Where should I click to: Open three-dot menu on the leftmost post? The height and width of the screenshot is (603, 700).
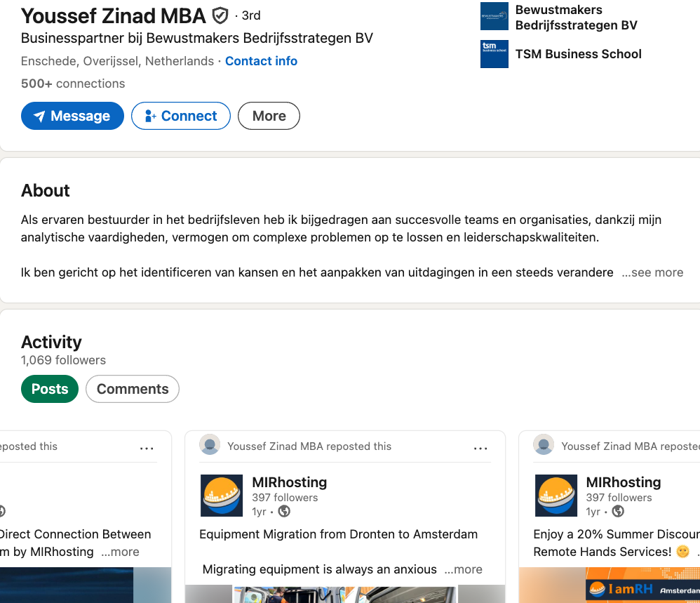coord(147,449)
